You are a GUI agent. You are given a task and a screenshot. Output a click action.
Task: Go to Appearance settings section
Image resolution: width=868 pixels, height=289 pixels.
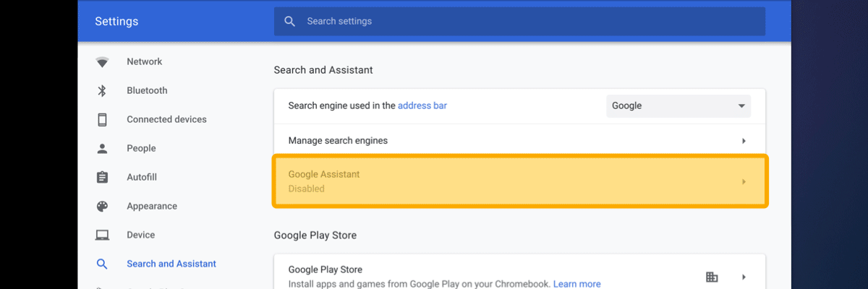click(152, 206)
